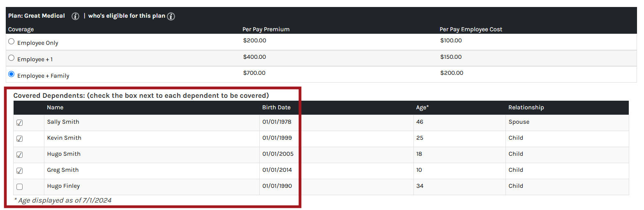This screenshot has width=644, height=210.
Task: Click the Relationship column header
Action: (526, 108)
